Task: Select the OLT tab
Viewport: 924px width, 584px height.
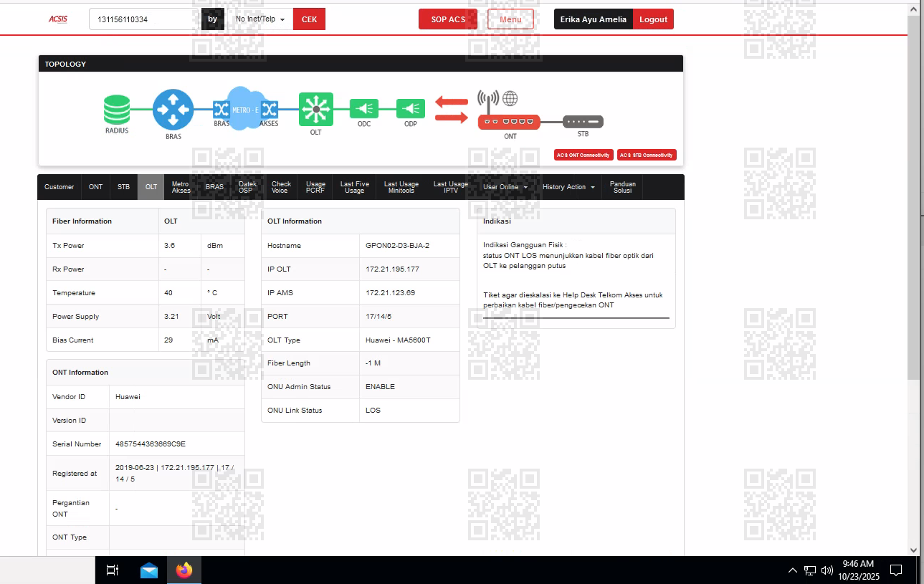Action: tap(151, 187)
